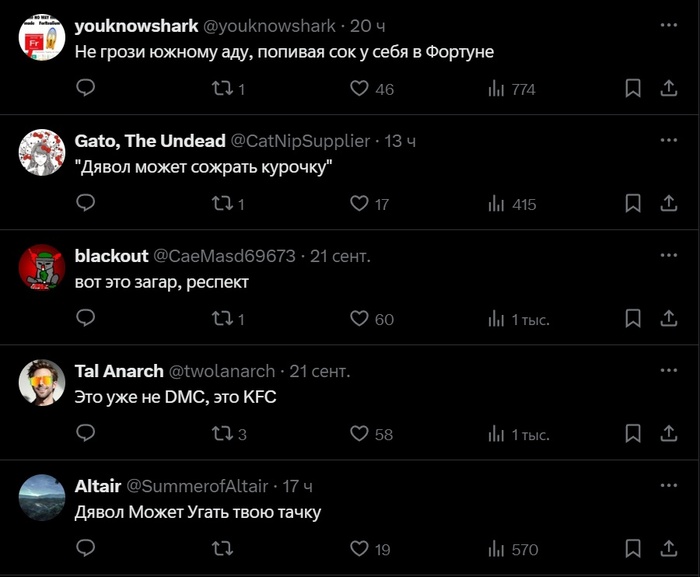Bookmark Gato, The Undead's tweet
This screenshot has height=577, width=700.
632,203
